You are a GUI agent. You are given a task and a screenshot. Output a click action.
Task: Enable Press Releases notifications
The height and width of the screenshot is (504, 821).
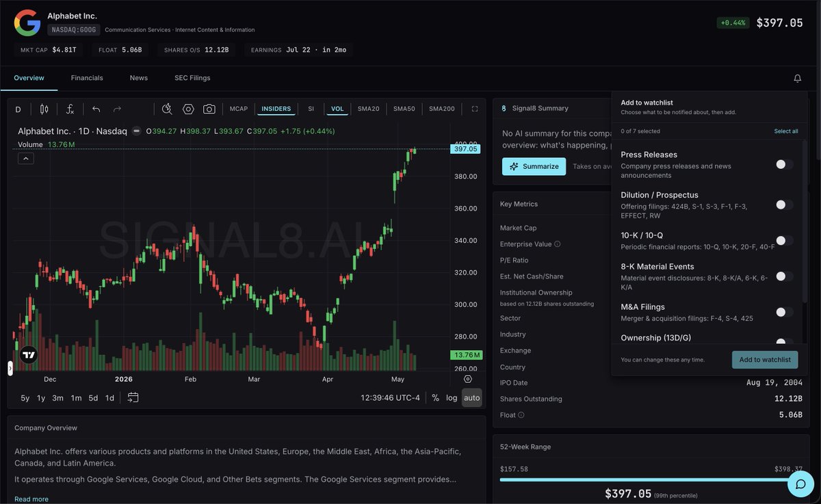point(784,164)
